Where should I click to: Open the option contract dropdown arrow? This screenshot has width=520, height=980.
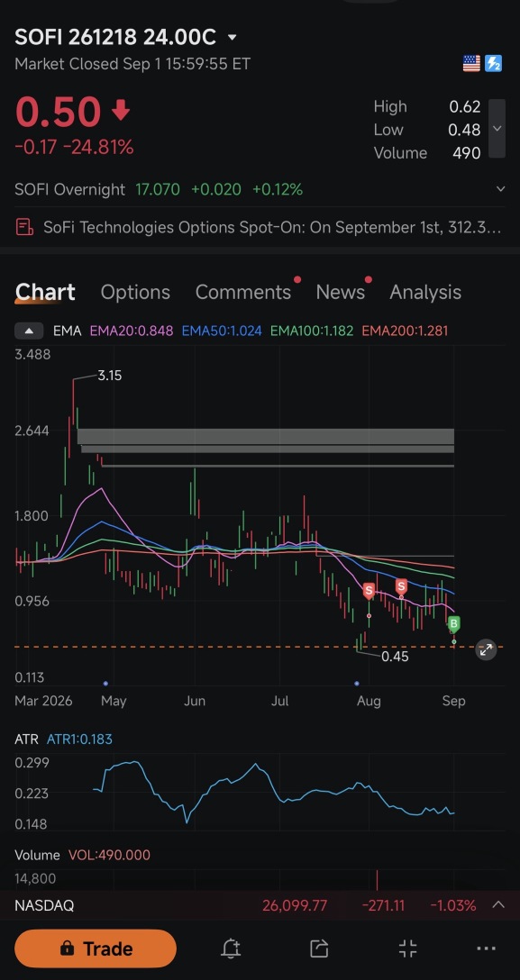(x=233, y=38)
